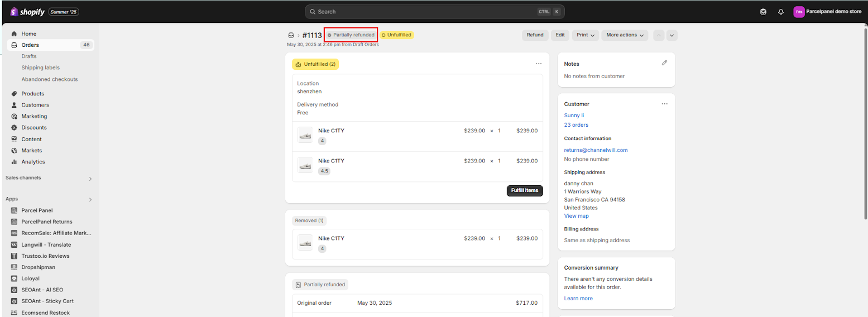Click the removed Nike C1TY thumbnail
Image resolution: width=868 pixels, height=317 pixels.
click(305, 242)
